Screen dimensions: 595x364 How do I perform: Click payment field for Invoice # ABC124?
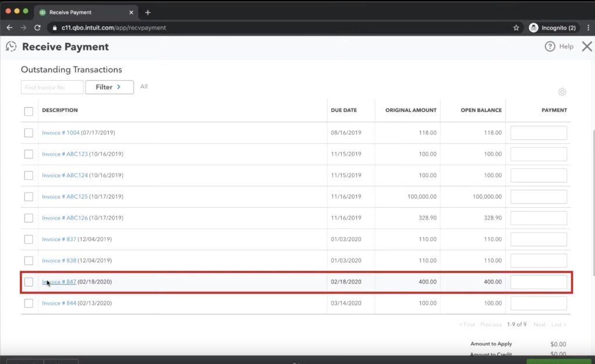[x=539, y=175]
